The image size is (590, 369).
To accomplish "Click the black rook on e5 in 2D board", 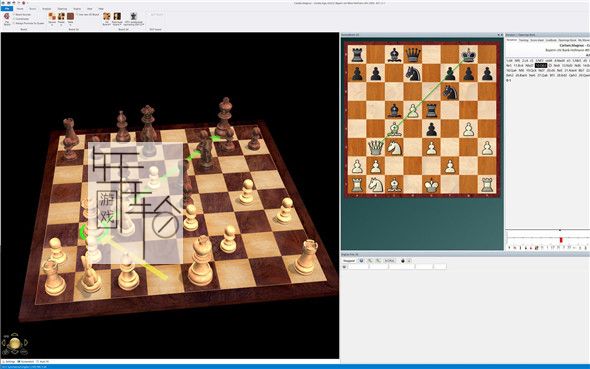I will coord(431,110).
